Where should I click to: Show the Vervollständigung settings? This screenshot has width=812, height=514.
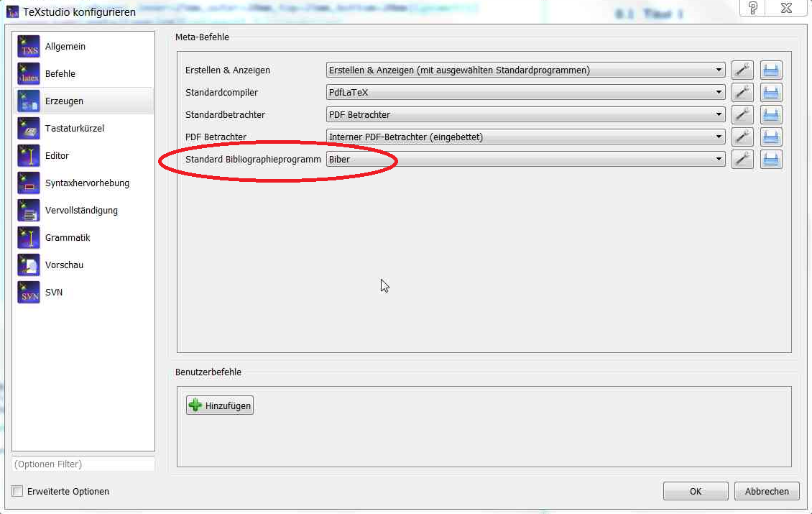click(x=83, y=211)
